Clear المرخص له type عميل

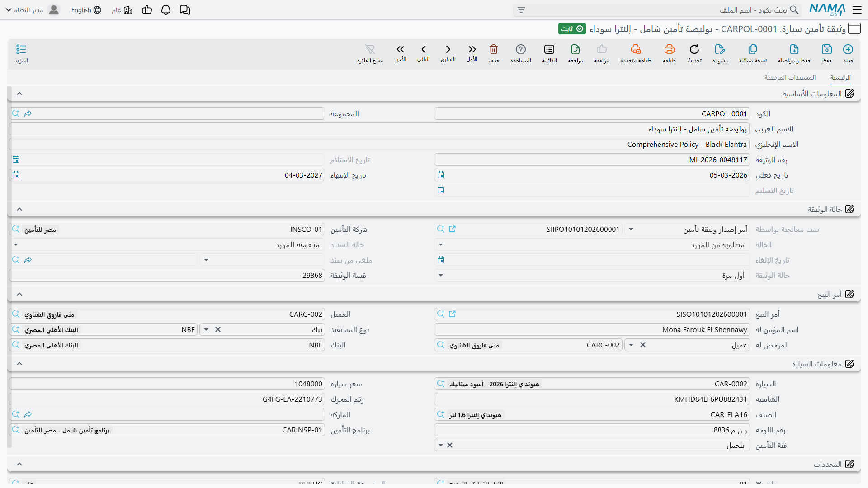[x=643, y=345]
